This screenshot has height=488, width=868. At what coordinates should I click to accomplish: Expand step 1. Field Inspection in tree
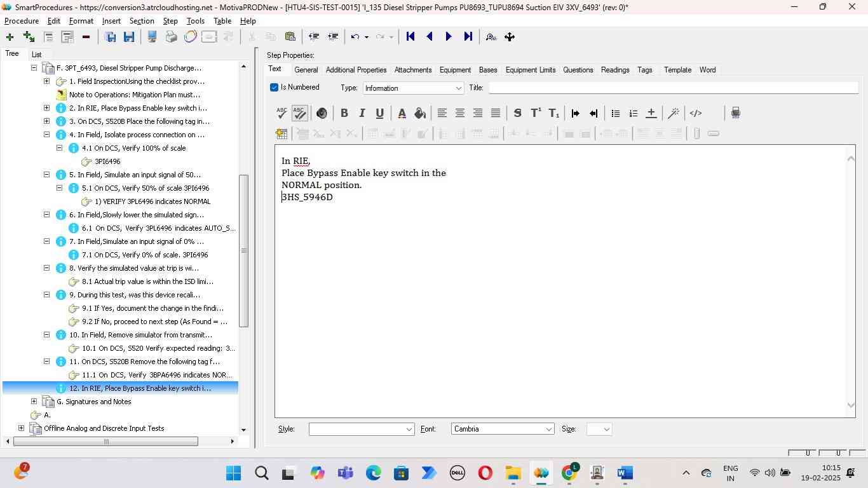coord(46,81)
